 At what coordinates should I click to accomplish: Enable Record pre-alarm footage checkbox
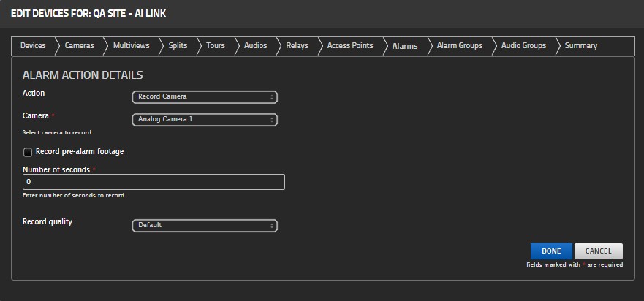pos(28,153)
